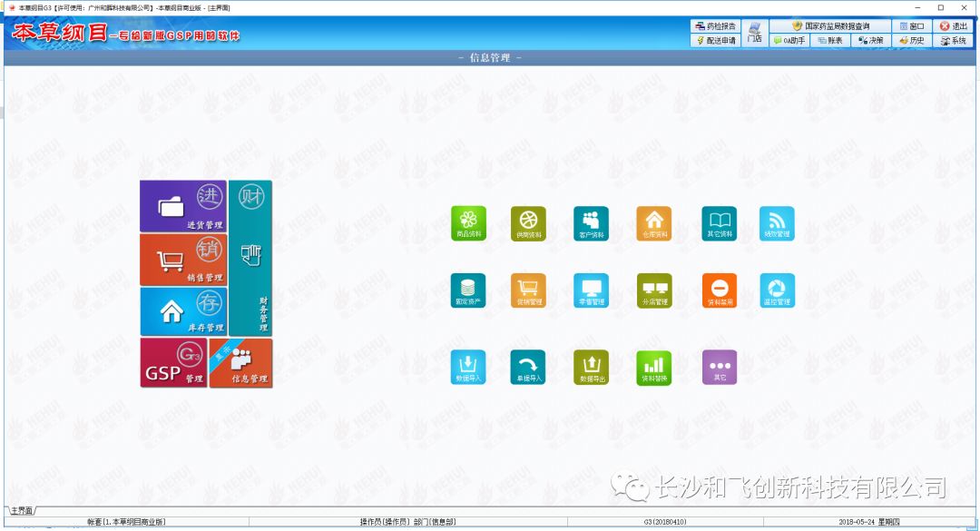Open the 历史 history menu
The height and width of the screenshot is (531, 980).
[912, 40]
